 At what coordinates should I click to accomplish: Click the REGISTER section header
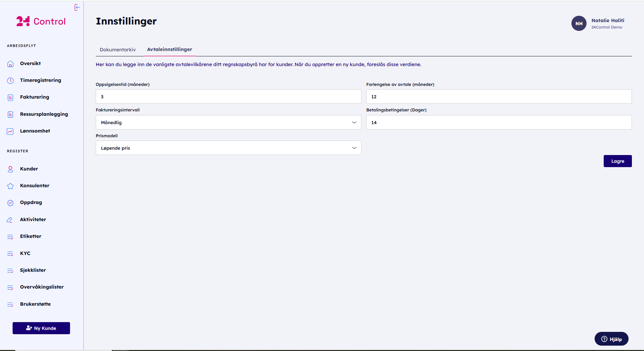point(17,151)
